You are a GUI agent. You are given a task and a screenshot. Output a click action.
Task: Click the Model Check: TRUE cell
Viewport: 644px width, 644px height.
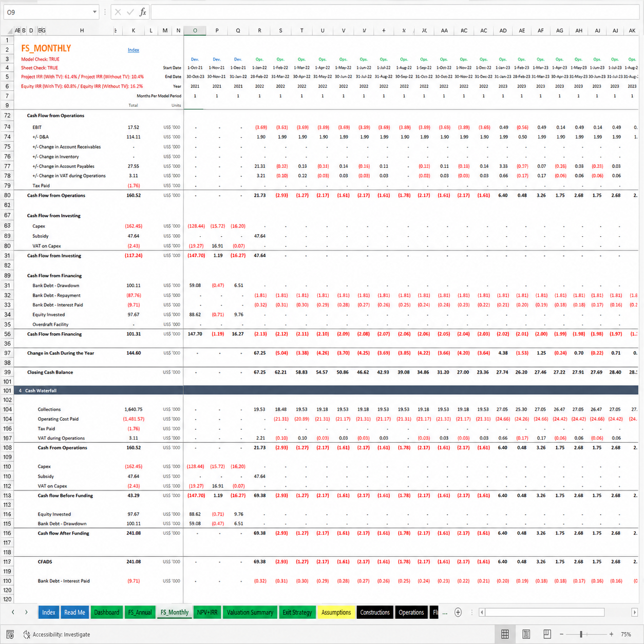[40, 59]
